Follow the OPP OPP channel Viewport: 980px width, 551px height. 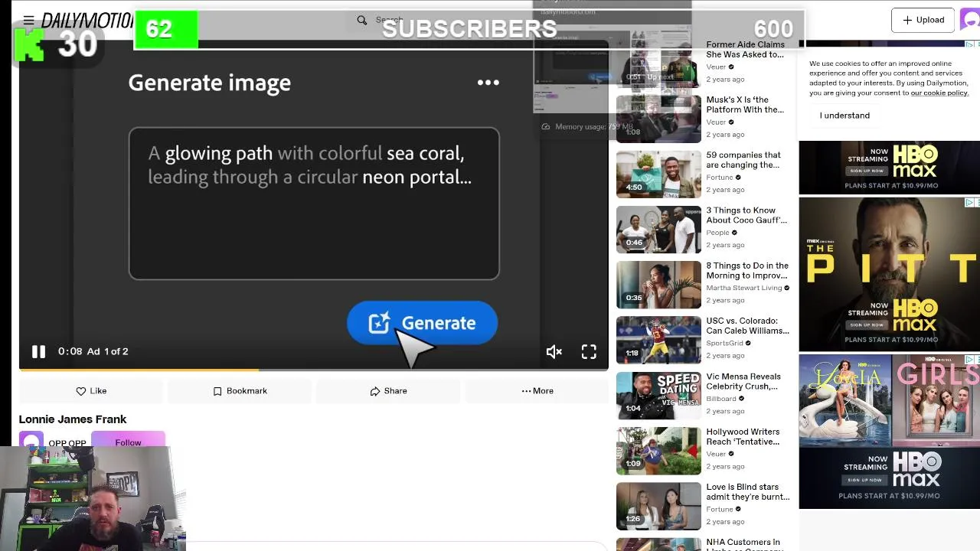point(128,442)
